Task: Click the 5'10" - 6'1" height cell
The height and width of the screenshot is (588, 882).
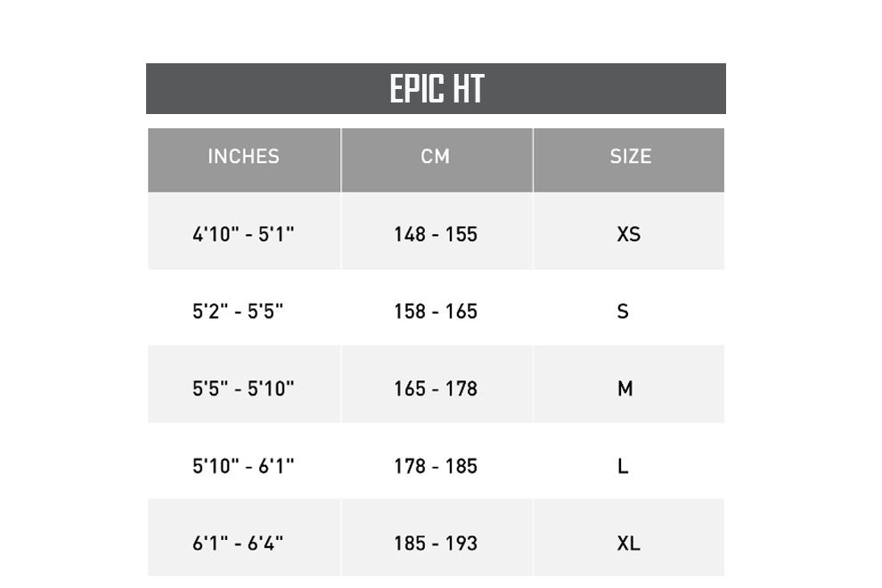Action: pos(244,461)
